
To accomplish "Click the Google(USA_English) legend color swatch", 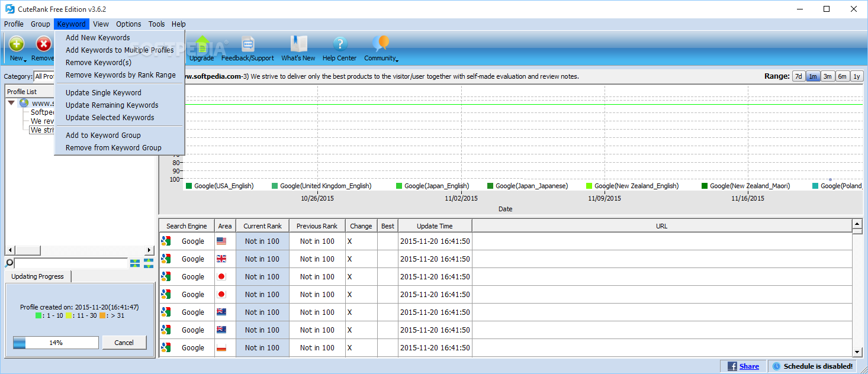I will (189, 186).
